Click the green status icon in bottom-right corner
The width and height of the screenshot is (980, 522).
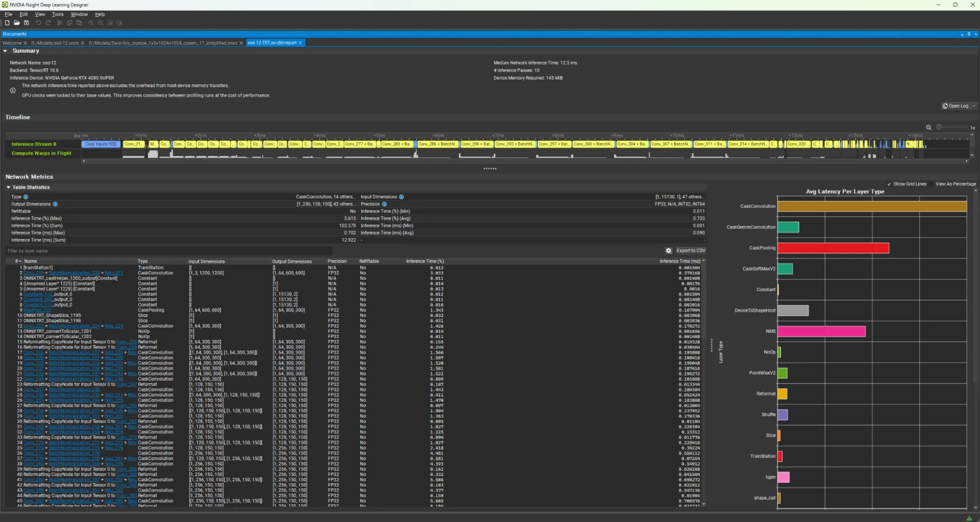pyautogui.click(x=969, y=518)
